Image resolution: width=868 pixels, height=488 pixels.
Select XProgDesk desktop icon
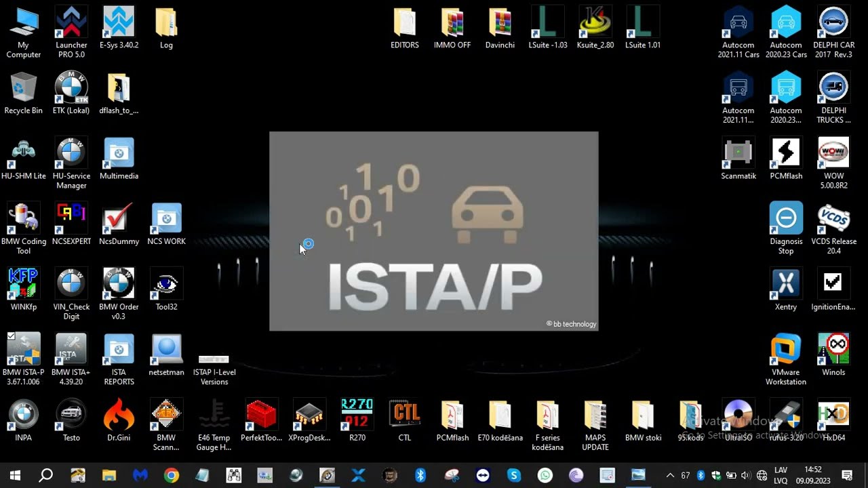click(x=309, y=420)
